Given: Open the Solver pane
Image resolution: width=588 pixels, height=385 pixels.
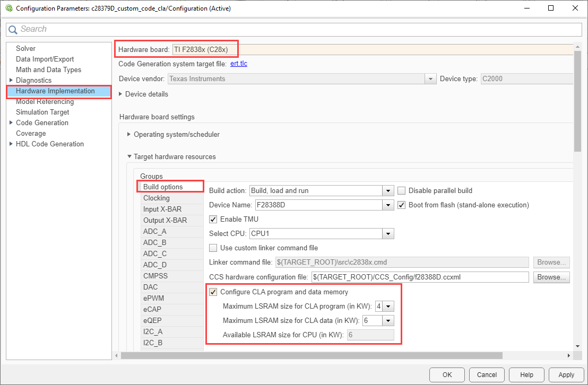Looking at the screenshot, I should coord(25,48).
